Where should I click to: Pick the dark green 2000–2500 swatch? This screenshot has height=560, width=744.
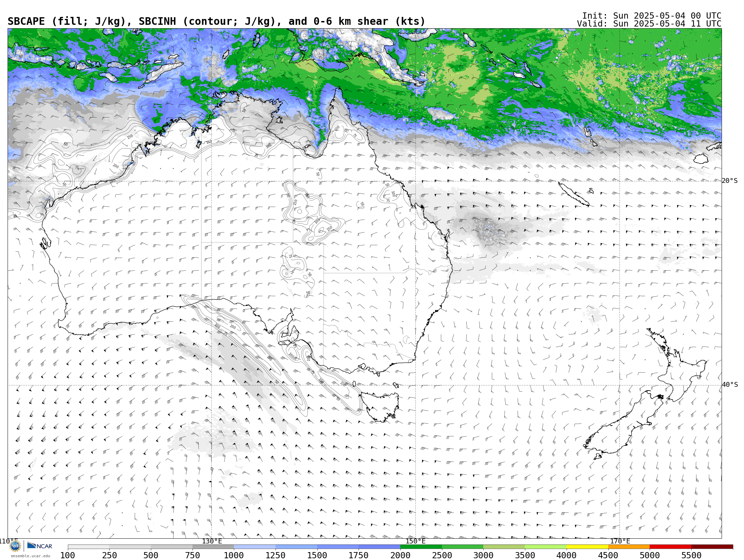[421, 547]
